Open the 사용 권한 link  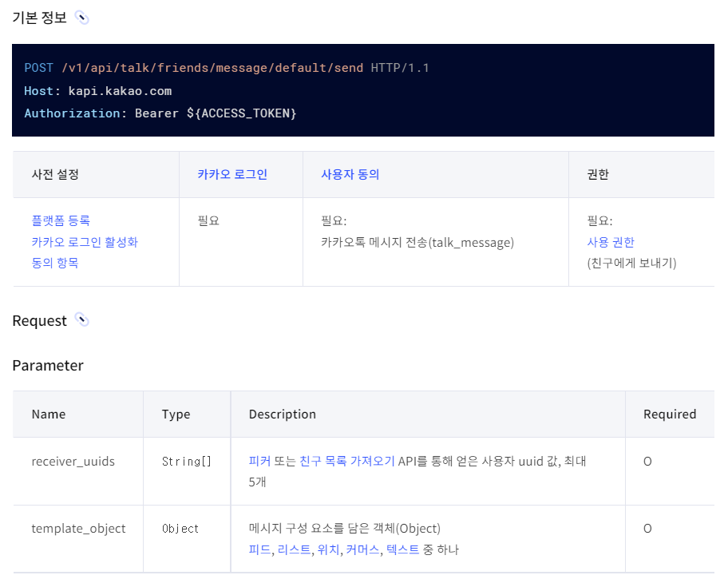pyautogui.click(x=611, y=242)
